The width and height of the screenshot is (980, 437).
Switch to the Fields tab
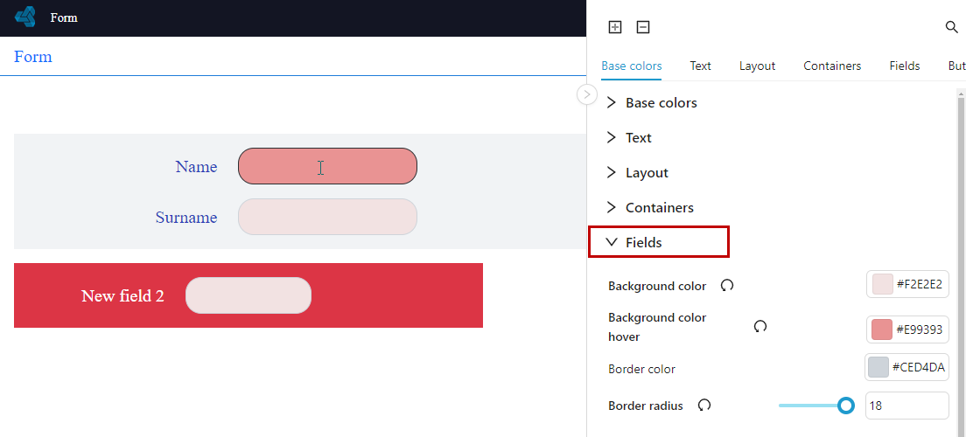pyautogui.click(x=905, y=66)
